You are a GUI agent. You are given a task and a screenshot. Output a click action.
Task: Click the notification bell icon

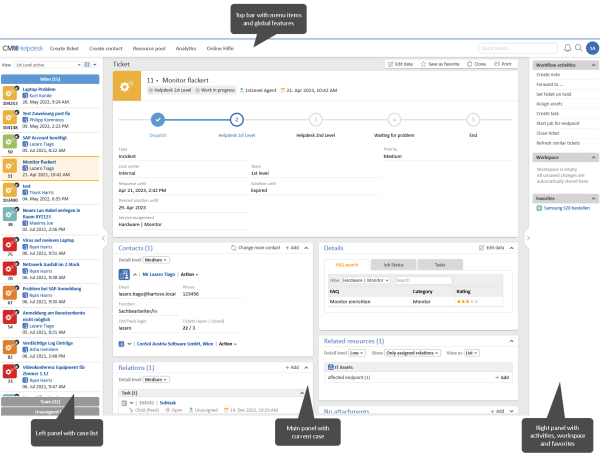[x=567, y=48]
